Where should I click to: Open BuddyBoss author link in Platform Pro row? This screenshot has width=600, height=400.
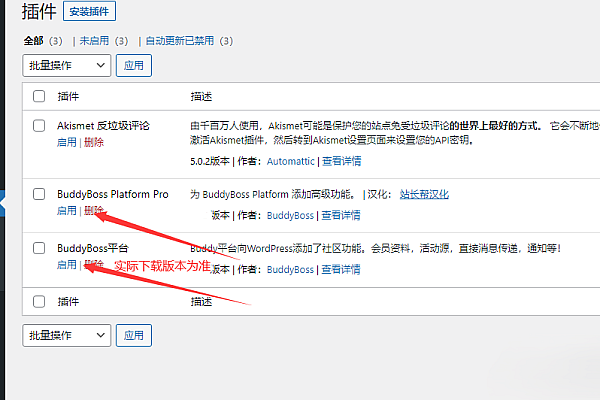tap(290, 216)
